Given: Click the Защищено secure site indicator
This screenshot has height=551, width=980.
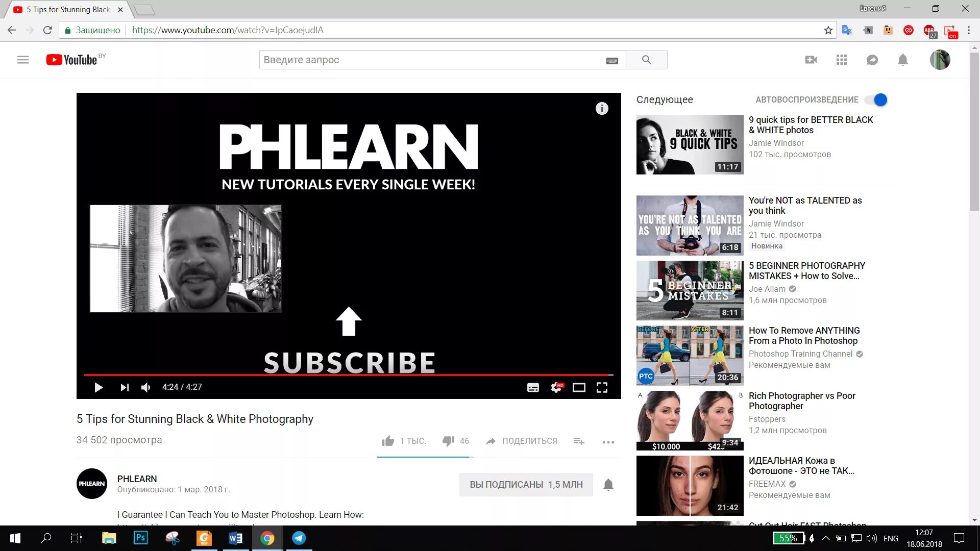Looking at the screenshot, I should [92, 30].
